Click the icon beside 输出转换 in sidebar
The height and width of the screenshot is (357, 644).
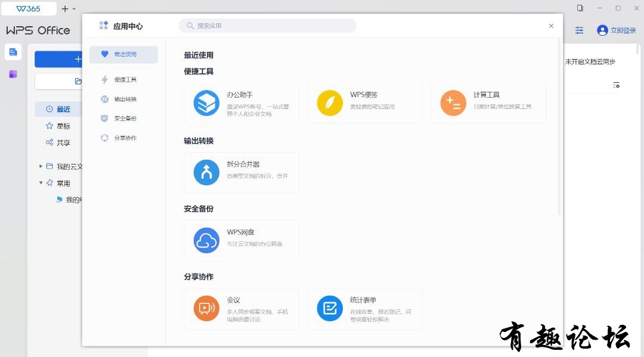click(104, 99)
